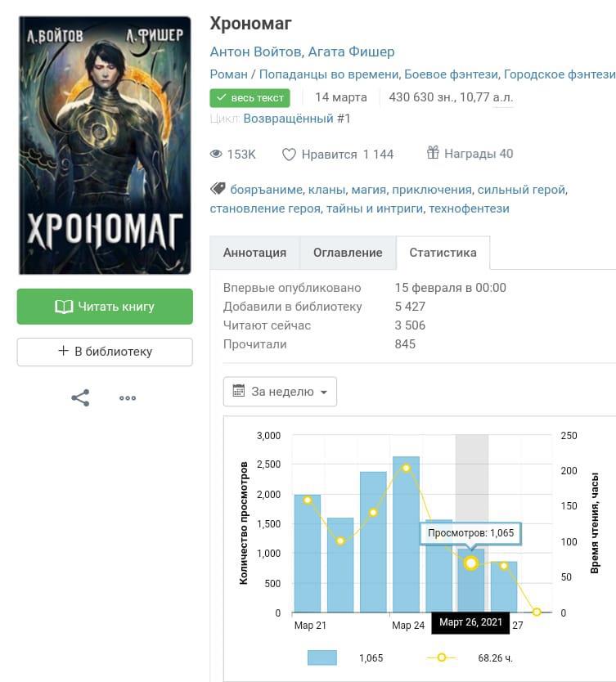Toggle the yellow reading time legend item
616x682 pixels.
point(442,657)
